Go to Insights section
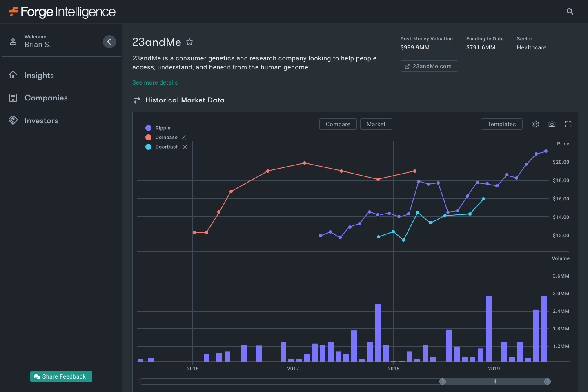Viewport: 588px width, 392px height. (x=39, y=75)
